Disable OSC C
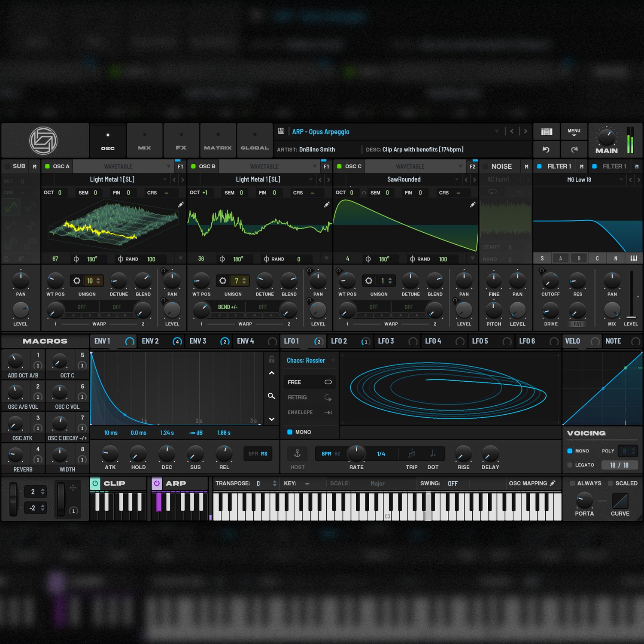The height and width of the screenshot is (644, 644). tap(339, 166)
